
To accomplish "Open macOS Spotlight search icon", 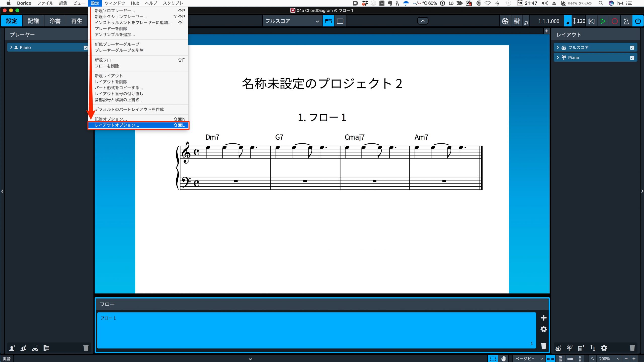I will click(x=601, y=3).
